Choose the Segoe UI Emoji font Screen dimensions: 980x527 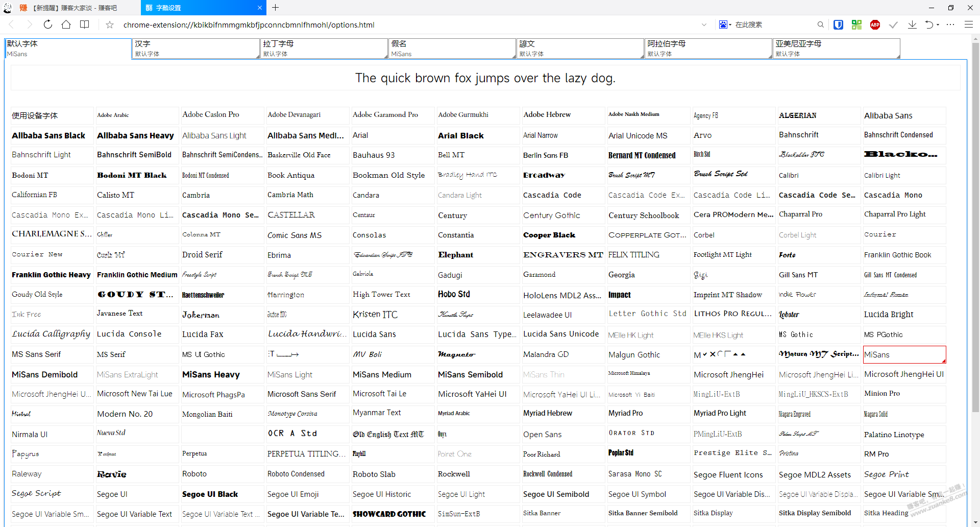click(x=307, y=494)
